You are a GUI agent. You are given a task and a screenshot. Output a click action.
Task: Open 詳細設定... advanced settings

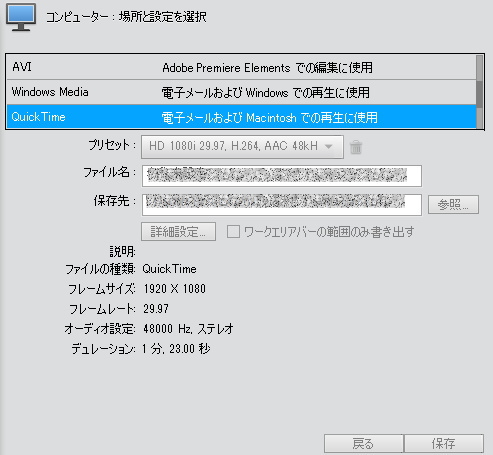[178, 231]
